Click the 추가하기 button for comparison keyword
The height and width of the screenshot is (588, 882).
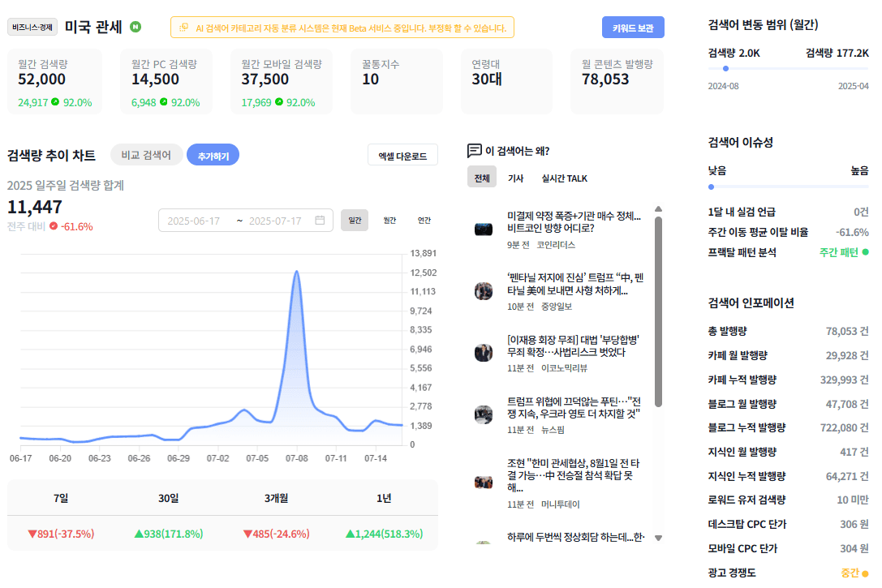pos(213,155)
